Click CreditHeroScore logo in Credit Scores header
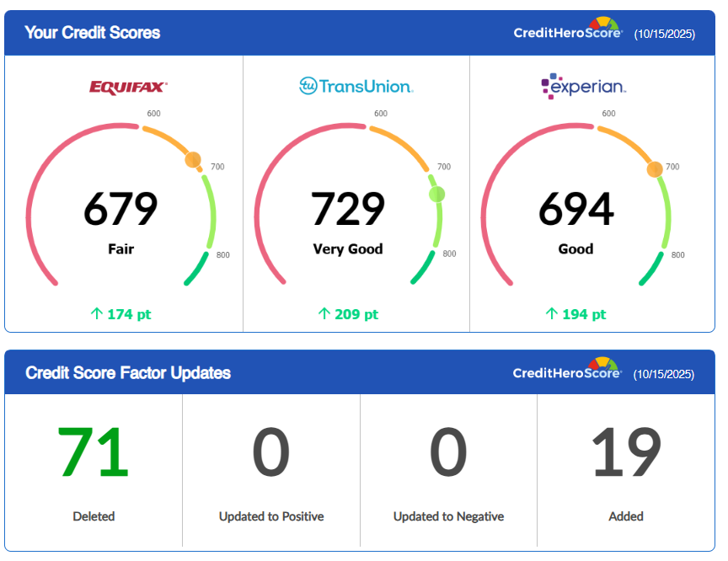Image resolution: width=728 pixels, height=561 pixels. click(x=568, y=31)
